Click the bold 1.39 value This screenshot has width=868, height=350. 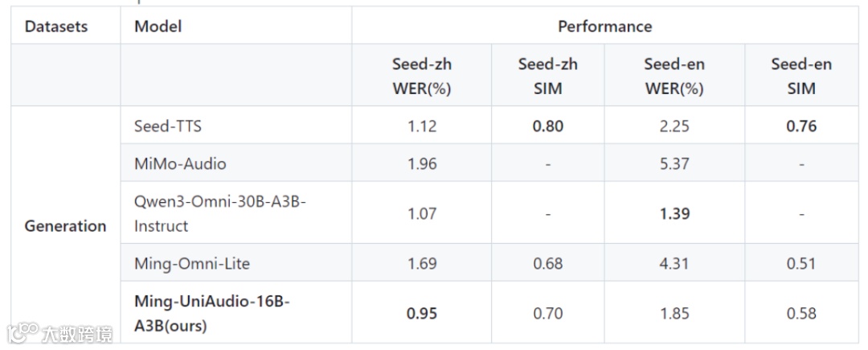tap(674, 214)
